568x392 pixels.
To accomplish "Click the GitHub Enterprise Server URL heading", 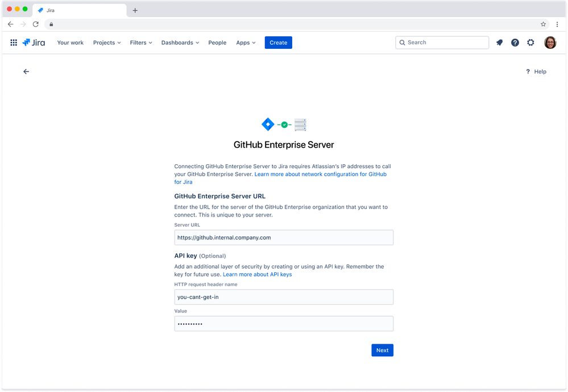I will 220,196.
